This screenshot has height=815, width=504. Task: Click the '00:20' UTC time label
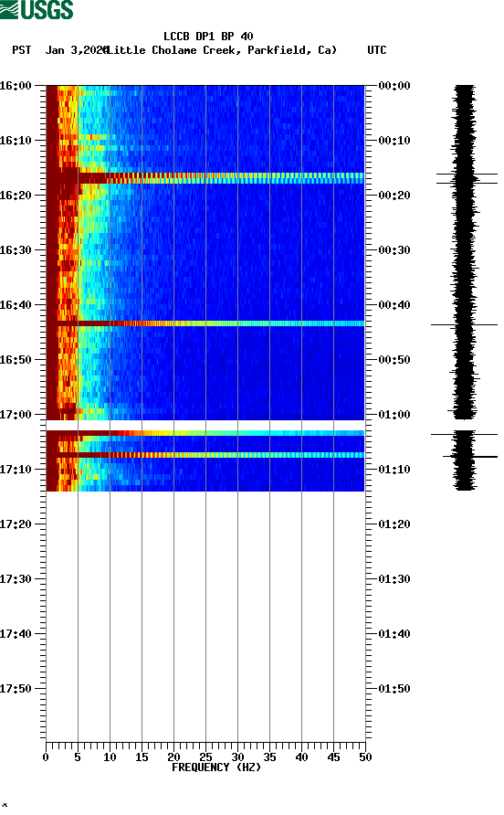(394, 195)
